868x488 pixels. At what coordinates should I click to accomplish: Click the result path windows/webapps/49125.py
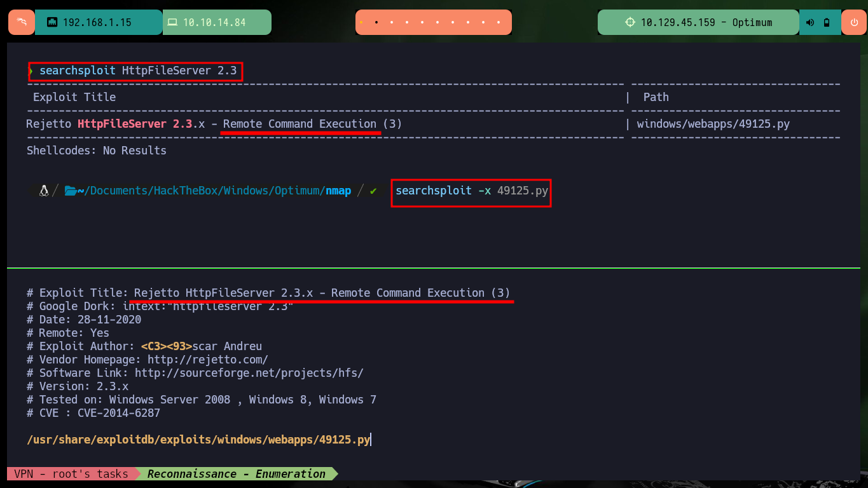[713, 124]
